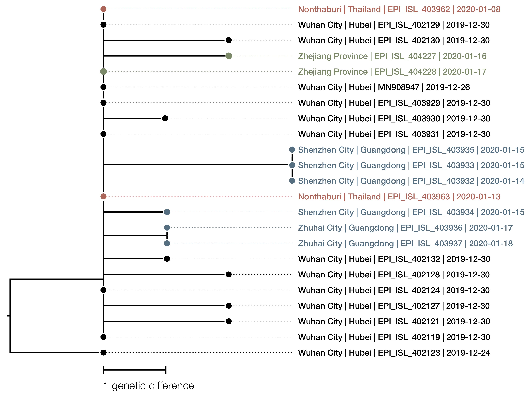Select the black tip node for EPI_ISL_402130
The image size is (532, 400).
228,40
